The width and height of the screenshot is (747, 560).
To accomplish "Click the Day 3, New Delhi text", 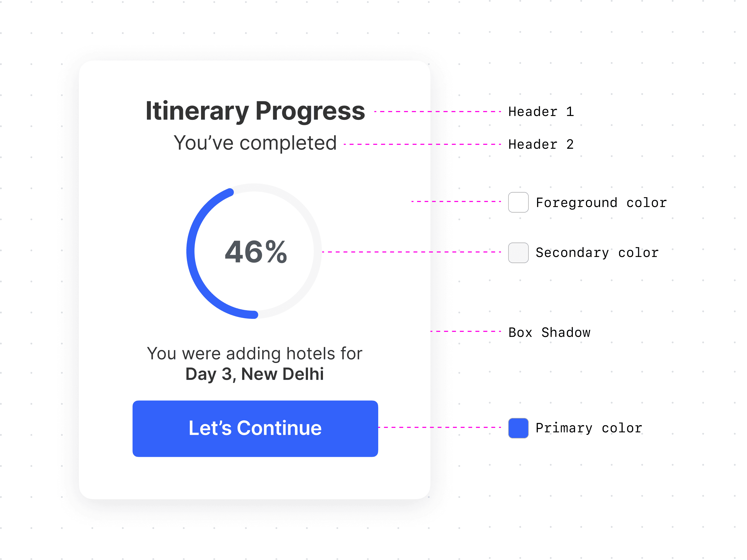I will pyautogui.click(x=254, y=374).
